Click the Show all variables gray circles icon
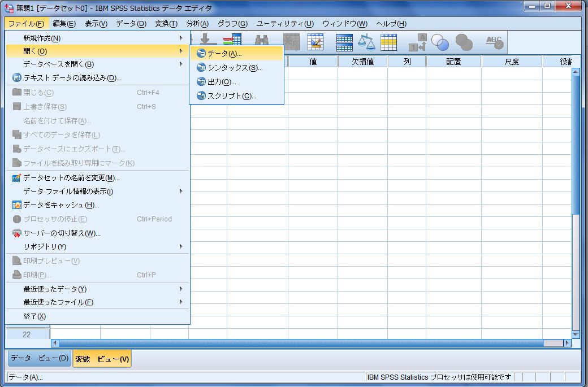The image size is (588, 387). [x=464, y=42]
